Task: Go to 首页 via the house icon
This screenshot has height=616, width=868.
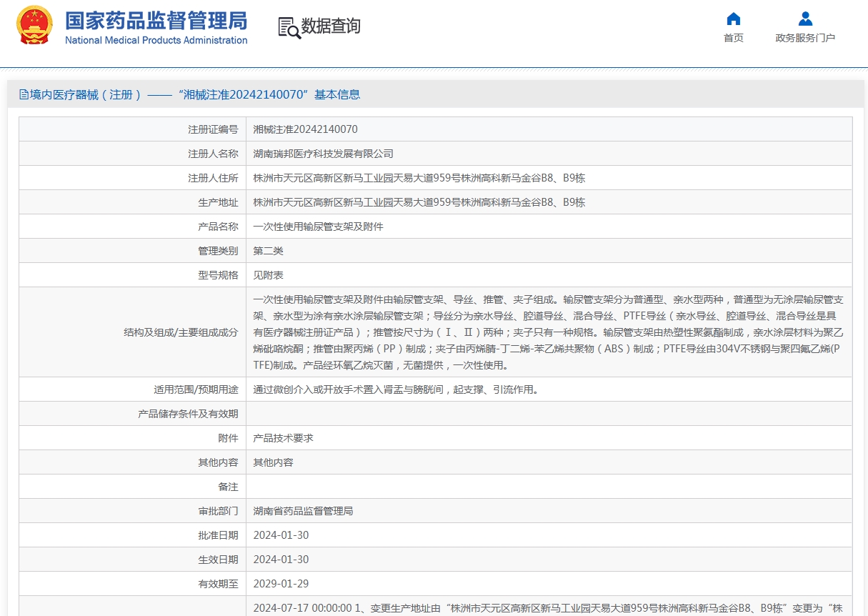Action: coord(733,19)
